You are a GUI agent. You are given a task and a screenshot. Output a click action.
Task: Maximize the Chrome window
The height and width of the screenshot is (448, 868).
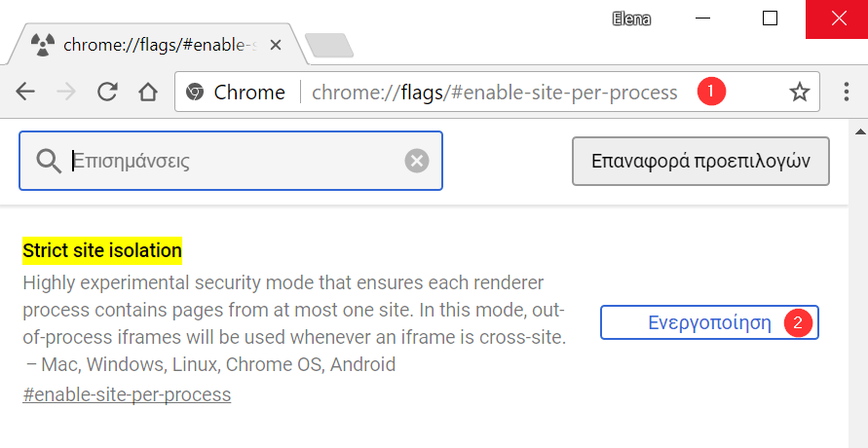770,19
